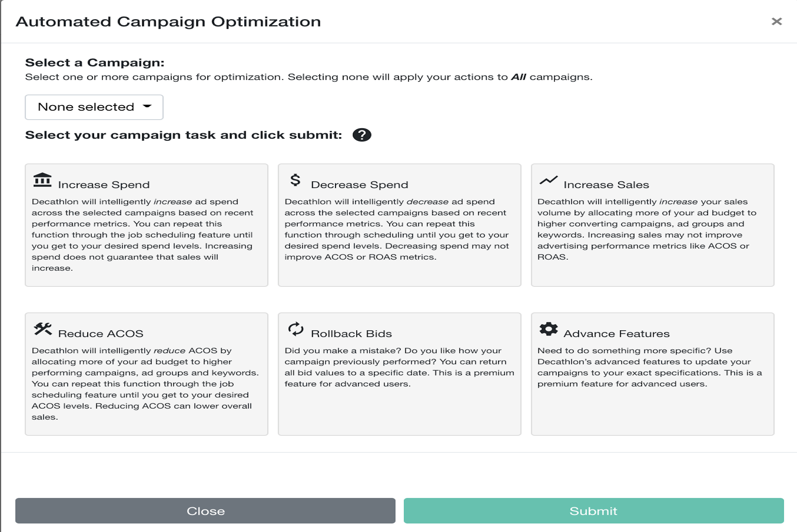Pick the Advance Features task title

(616, 334)
